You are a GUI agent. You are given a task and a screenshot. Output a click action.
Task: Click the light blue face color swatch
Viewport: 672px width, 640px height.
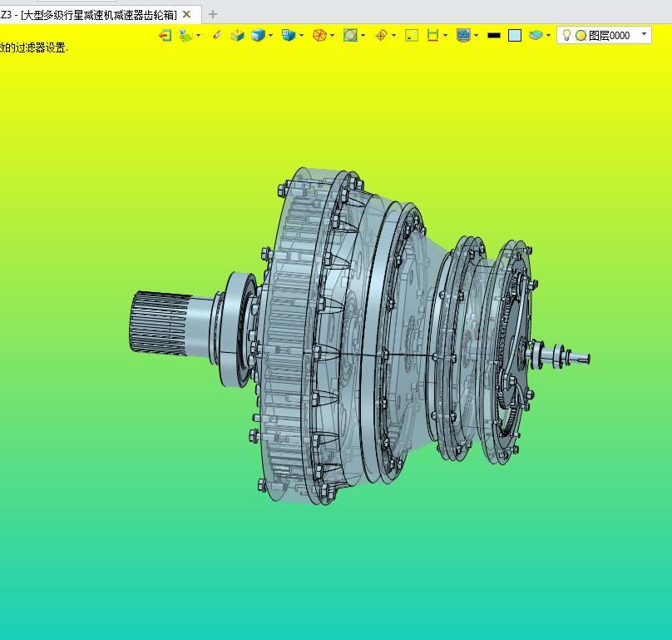pyautogui.click(x=515, y=36)
